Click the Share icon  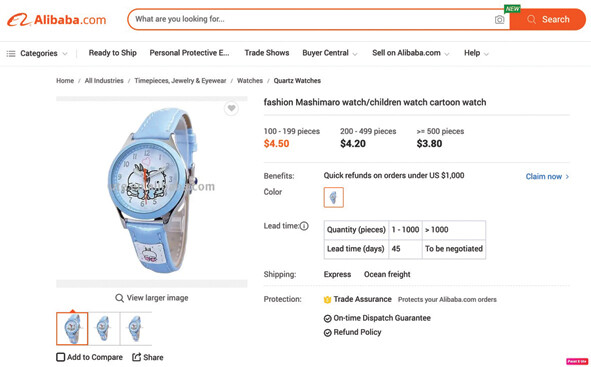136,357
